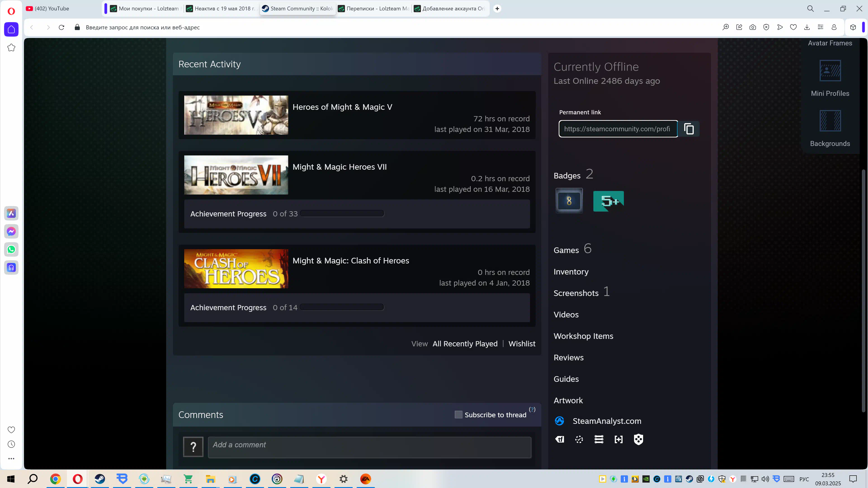Open All Recently Played link
Screen dimensions: 868x488
[465, 343]
